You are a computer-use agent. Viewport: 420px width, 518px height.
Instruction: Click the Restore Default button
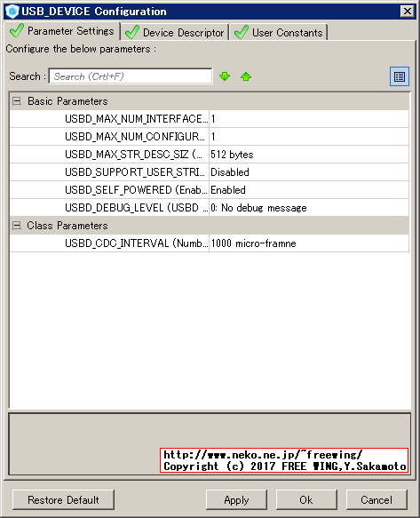tap(63, 500)
